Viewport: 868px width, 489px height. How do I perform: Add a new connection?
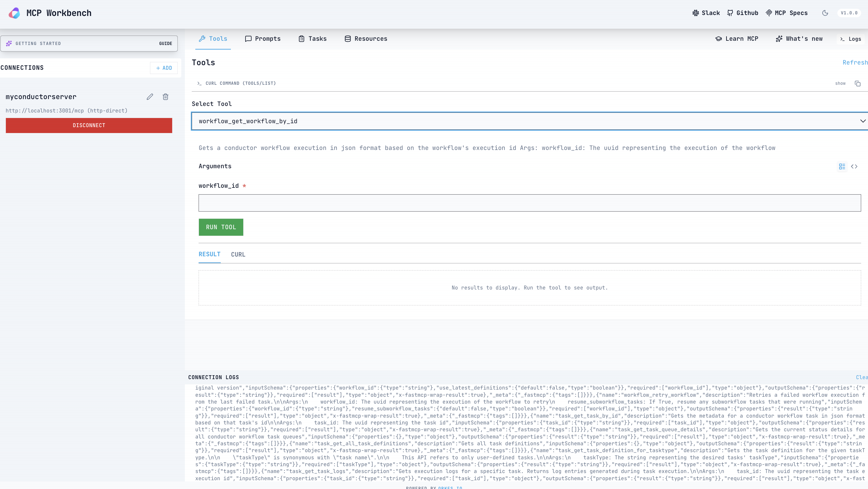pos(164,68)
